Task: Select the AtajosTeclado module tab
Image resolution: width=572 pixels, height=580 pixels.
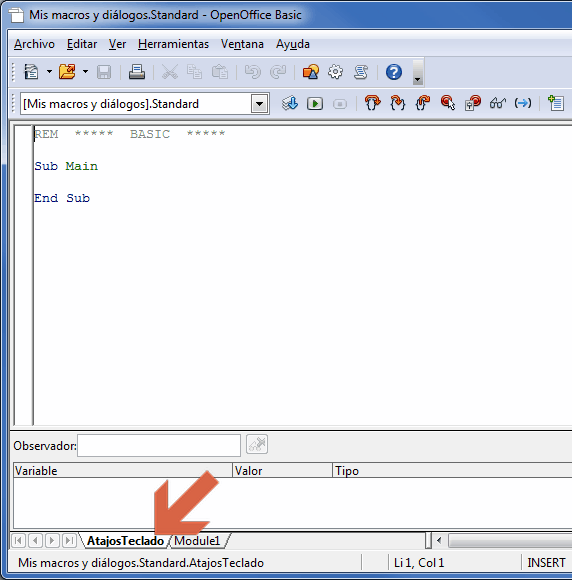Action: (x=125, y=541)
